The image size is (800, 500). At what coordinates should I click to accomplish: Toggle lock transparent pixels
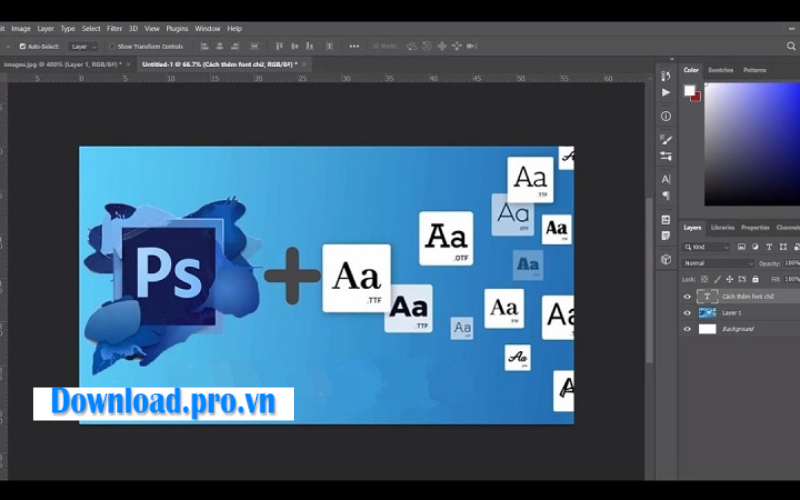click(x=705, y=279)
